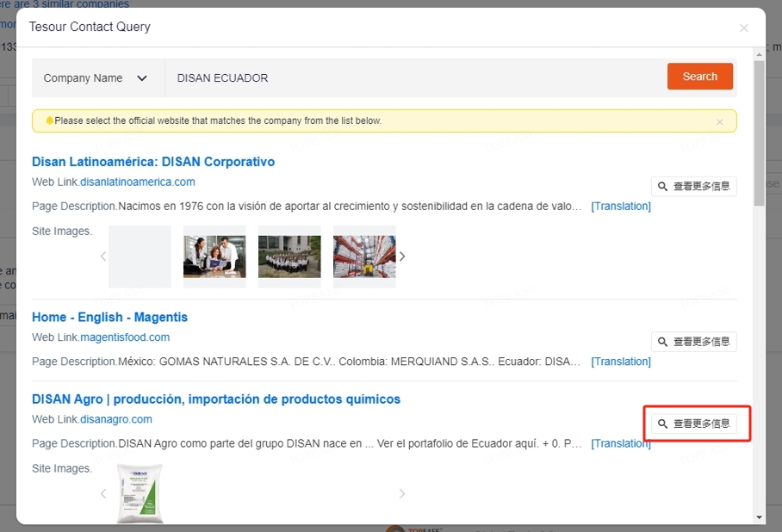Open Disan Latinoamérica: DISAN Corporativo result title
Viewport: 782px width, 532px height.
pyautogui.click(x=153, y=162)
